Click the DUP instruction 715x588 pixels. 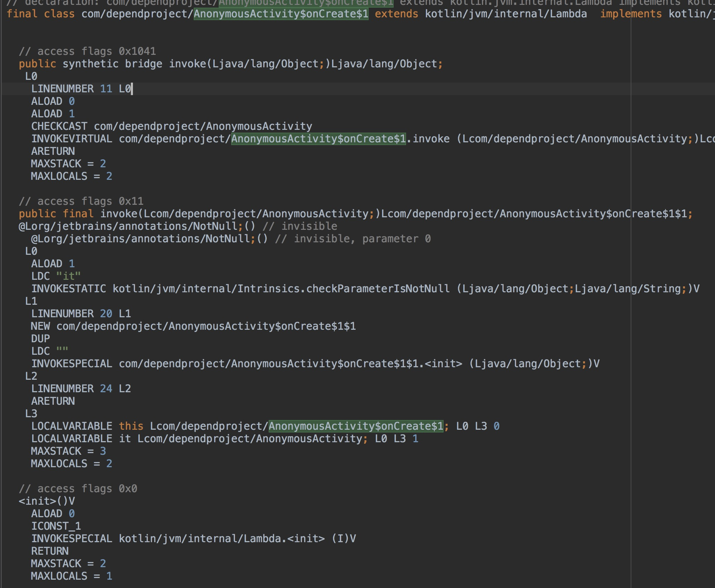click(40, 339)
